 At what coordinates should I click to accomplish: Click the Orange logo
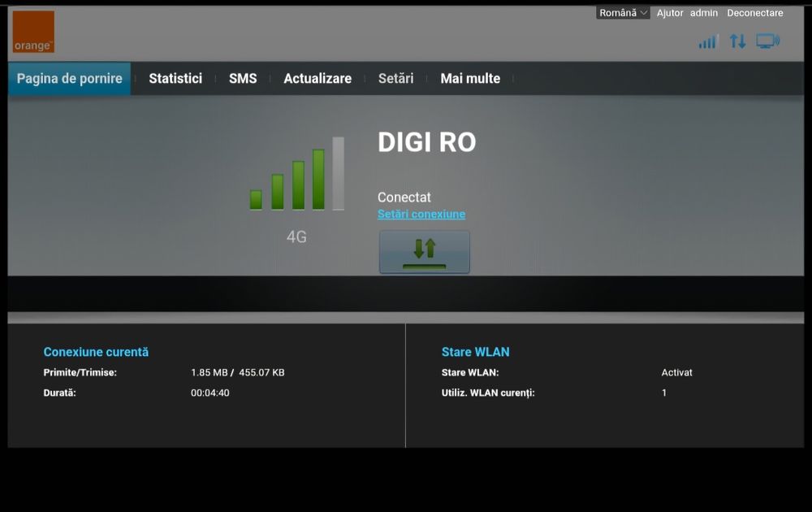[x=33, y=32]
